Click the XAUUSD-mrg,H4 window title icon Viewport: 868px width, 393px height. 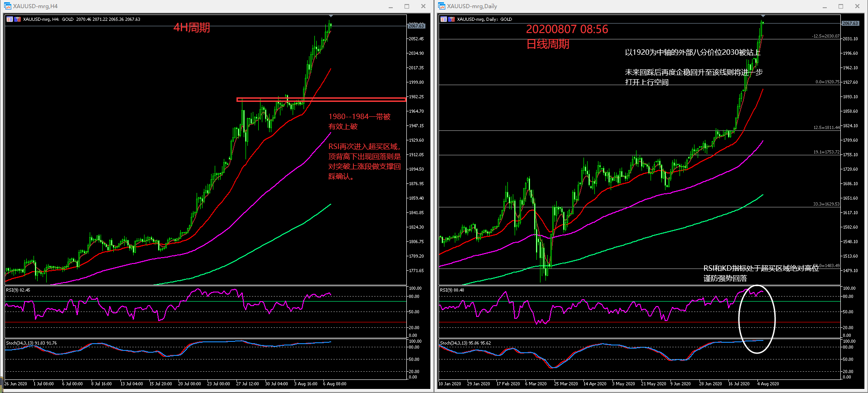7,6
